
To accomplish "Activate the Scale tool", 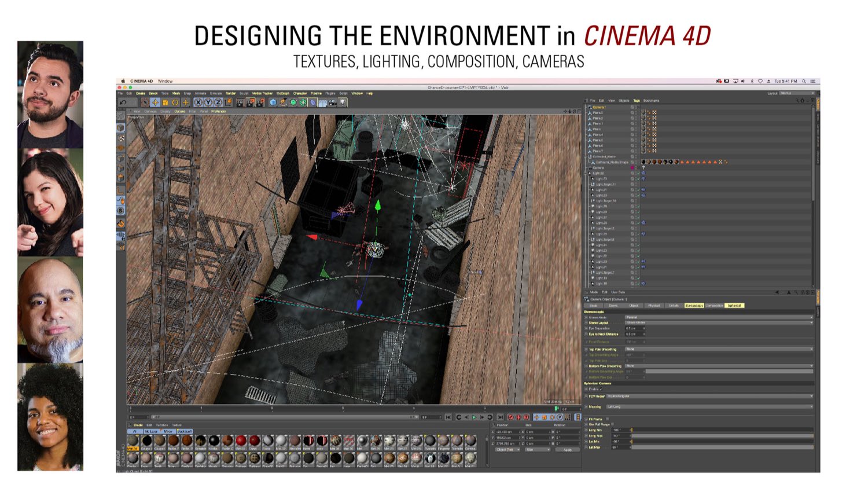I will coord(165,102).
